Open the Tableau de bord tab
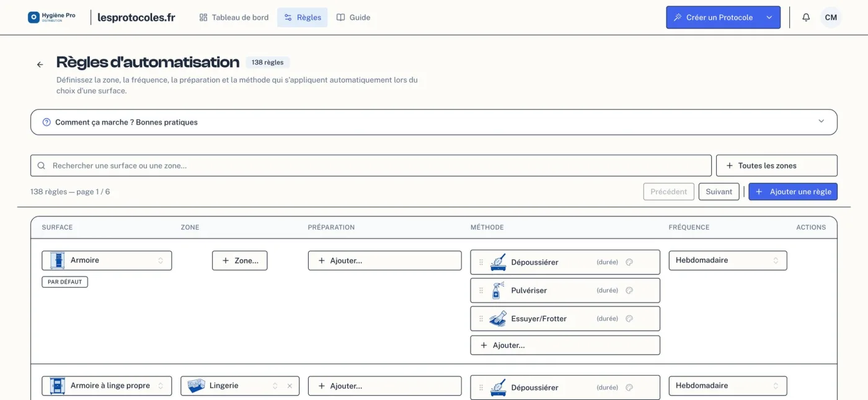 [234, 17]
